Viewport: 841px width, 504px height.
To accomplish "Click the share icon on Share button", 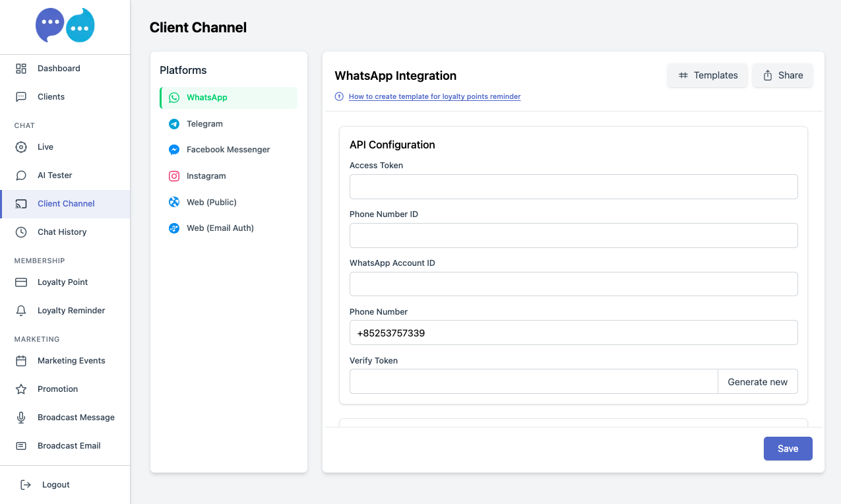I will tap(768, 75).
